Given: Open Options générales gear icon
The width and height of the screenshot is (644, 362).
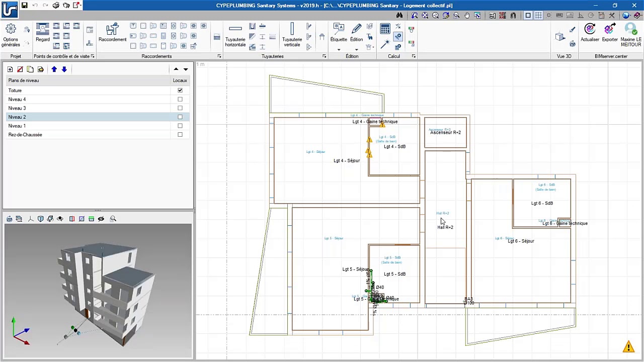Looking at the screenshot, I should click(x=11, y=30).
